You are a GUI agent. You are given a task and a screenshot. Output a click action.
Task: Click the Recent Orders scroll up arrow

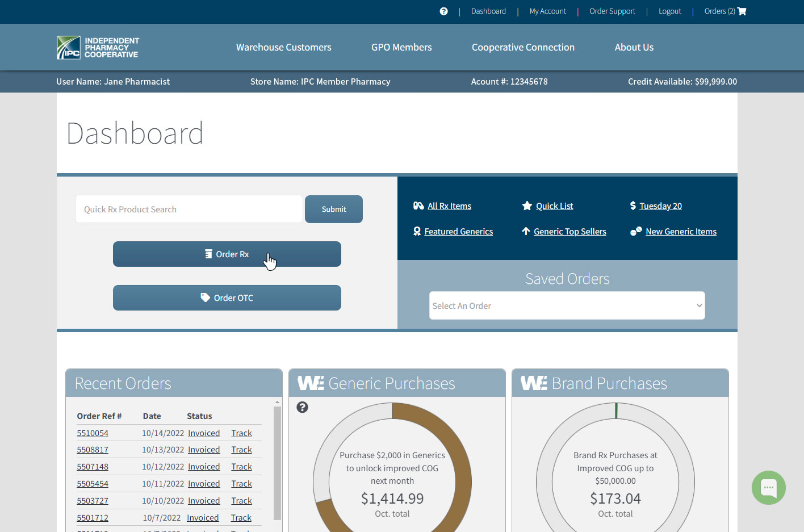click(277, 402)
